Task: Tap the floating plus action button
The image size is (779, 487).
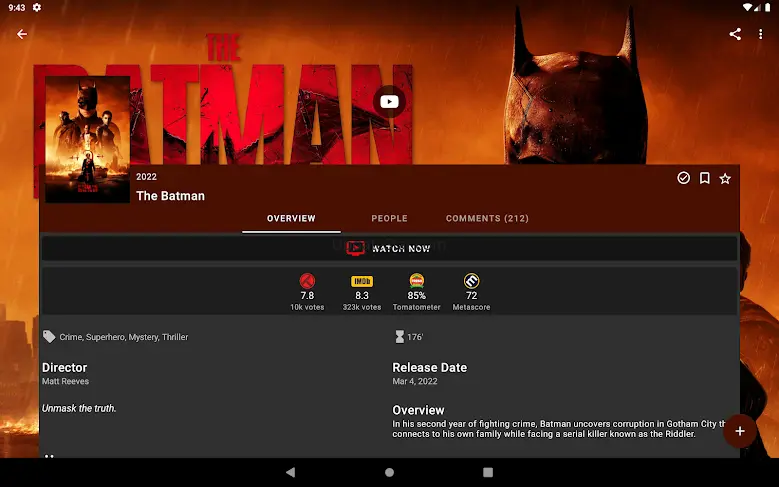Action: coord(740,431)
